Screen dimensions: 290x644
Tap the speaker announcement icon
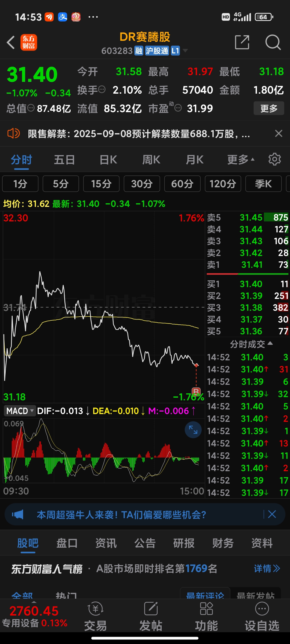click(x=13, y=133)
